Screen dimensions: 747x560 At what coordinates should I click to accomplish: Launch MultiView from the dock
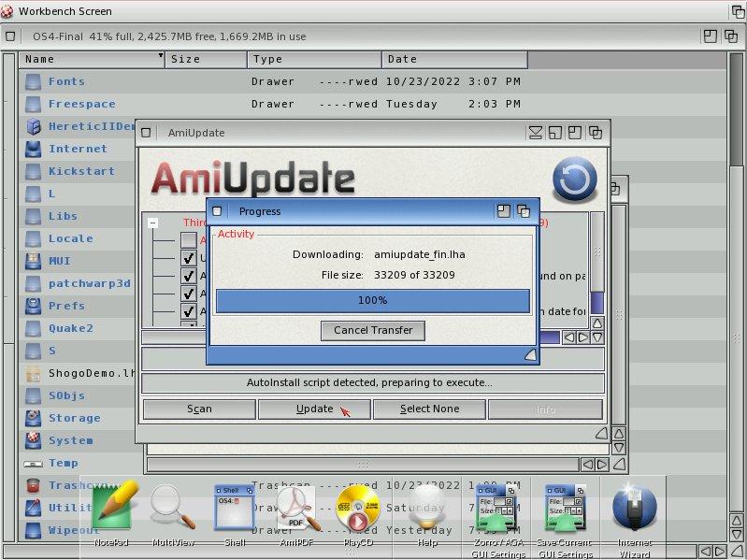pyautogui.click(x=171, y=507)
